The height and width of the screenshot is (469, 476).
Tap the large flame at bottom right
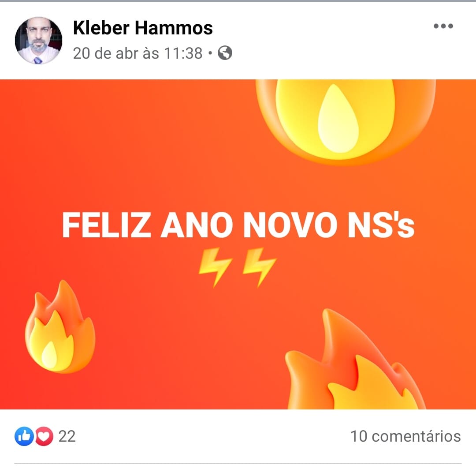coord(355,359)
